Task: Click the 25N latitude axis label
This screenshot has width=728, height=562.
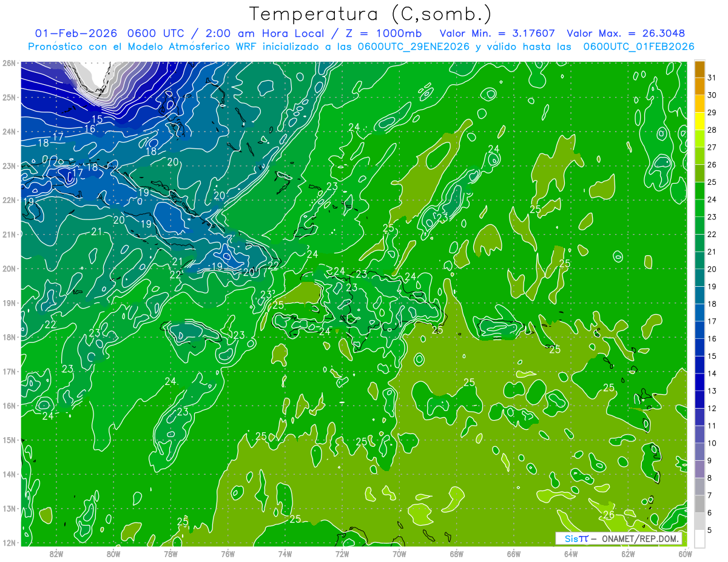Action: 8,98
